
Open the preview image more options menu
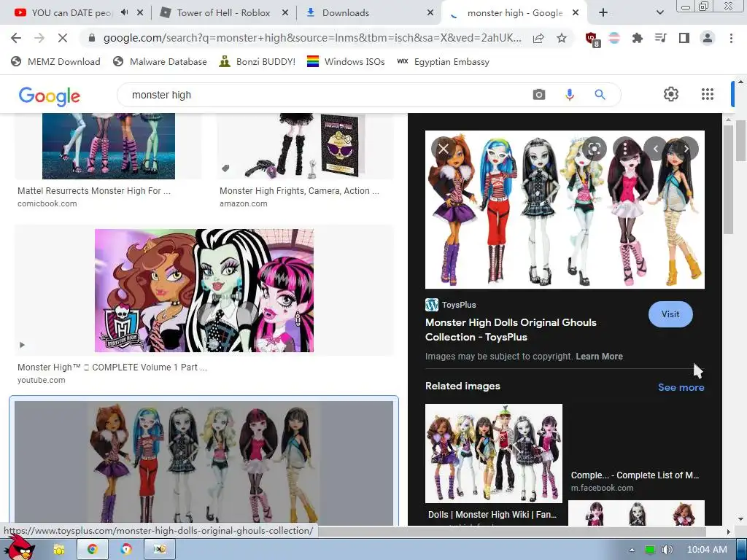624,149
